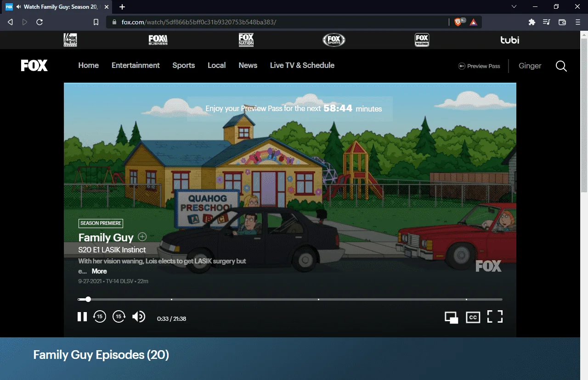
Task: Click the 58:44 preview countdown timer
Action: (x=338, y=108)
